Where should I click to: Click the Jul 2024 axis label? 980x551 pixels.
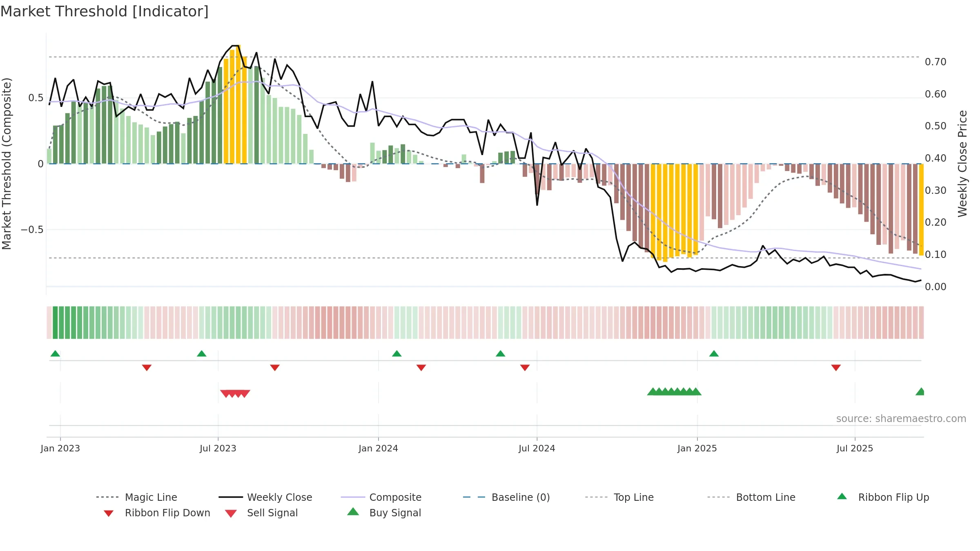[x=537, y=448]
